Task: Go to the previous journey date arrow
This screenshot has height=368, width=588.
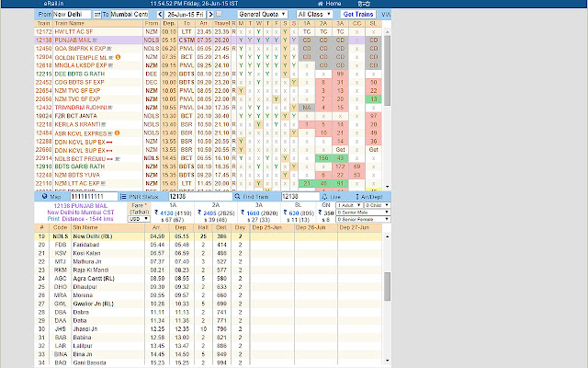Action: pos(159,16)
